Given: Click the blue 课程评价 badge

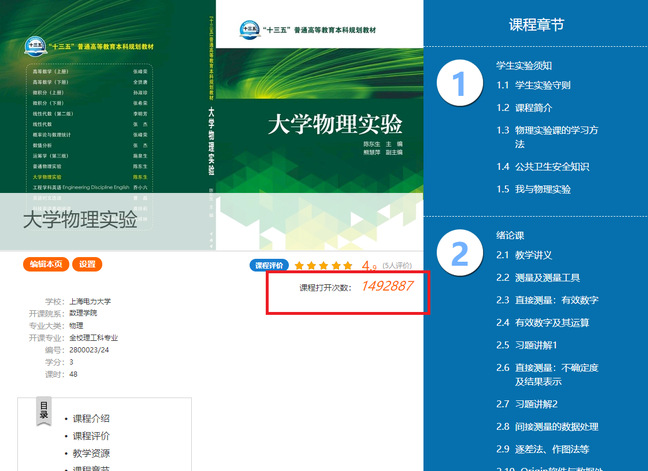Looking at the screenshot, I should coord(269,266).
